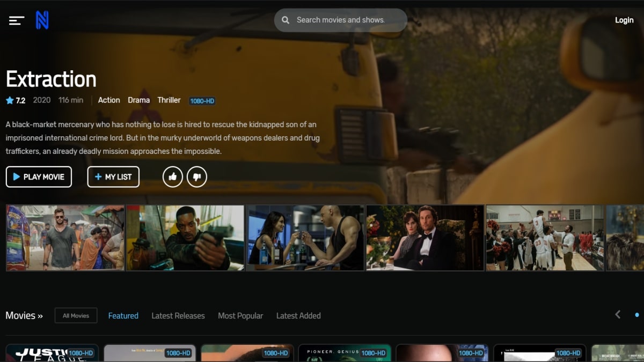Select the street market scene thumbnail
This screenshot has width=644, height=362.
[x=65, y=238]
